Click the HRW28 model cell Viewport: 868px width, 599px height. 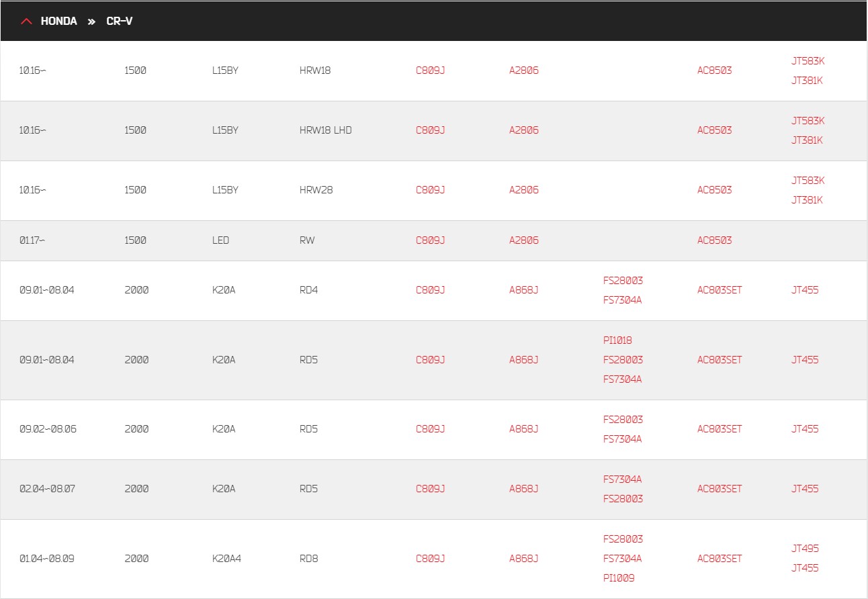tap(316, 190)
